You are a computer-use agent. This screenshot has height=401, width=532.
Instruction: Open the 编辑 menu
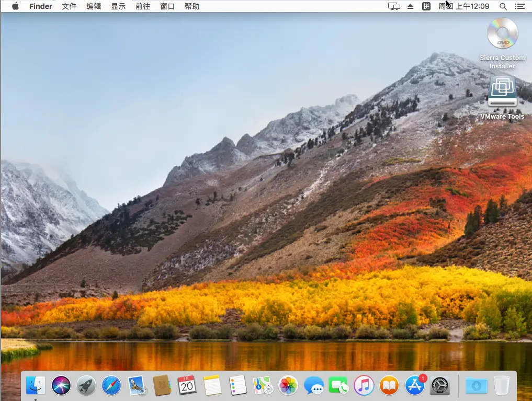[94, 6]
